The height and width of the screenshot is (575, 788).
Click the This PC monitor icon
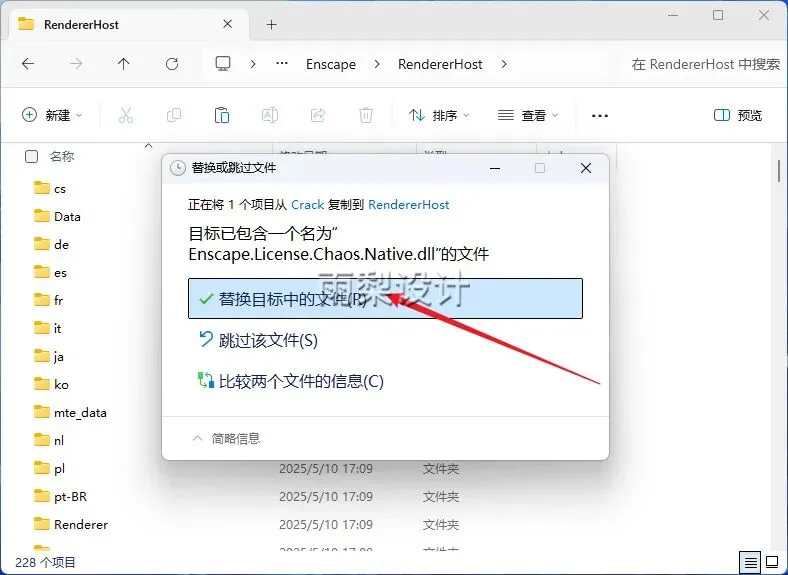[223, 64]
